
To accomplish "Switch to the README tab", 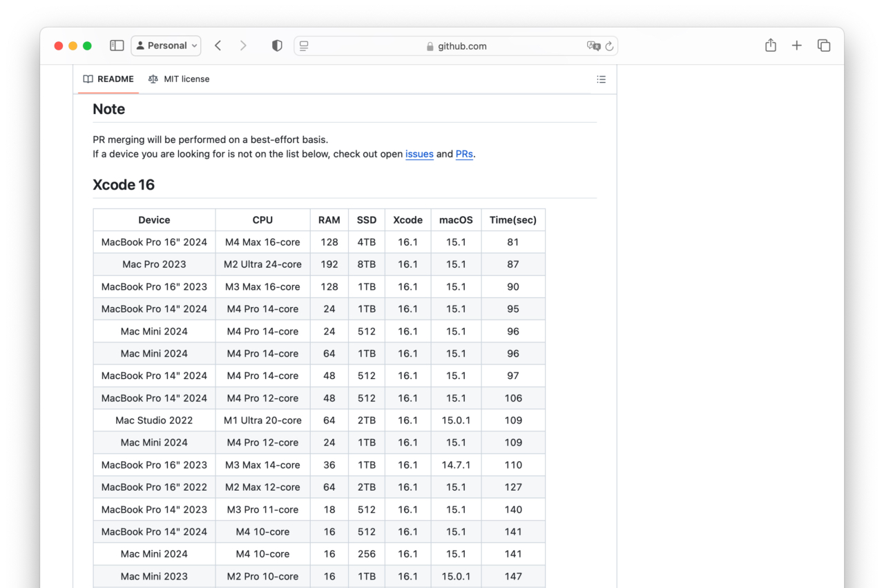I will pyautogui.click(x=108, y=79).
